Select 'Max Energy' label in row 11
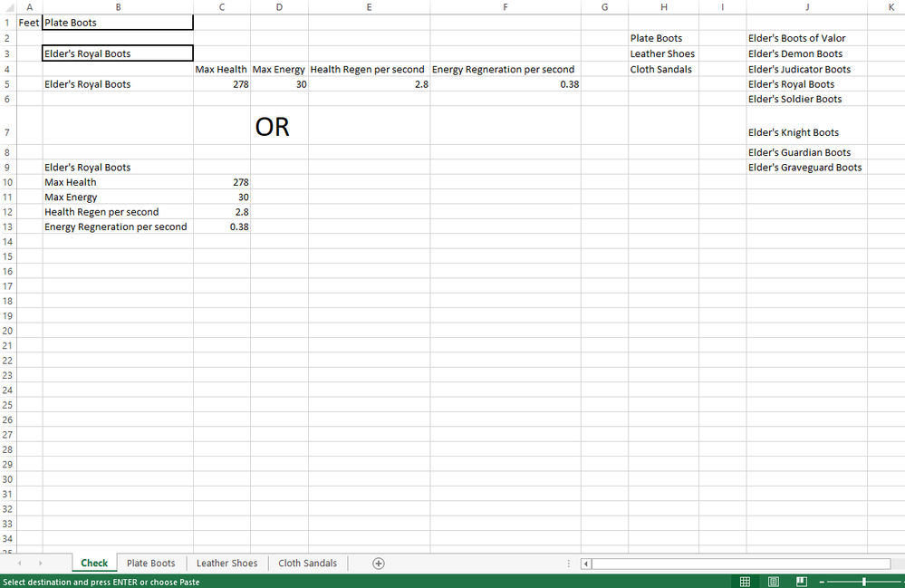 [x=118, y=198]
